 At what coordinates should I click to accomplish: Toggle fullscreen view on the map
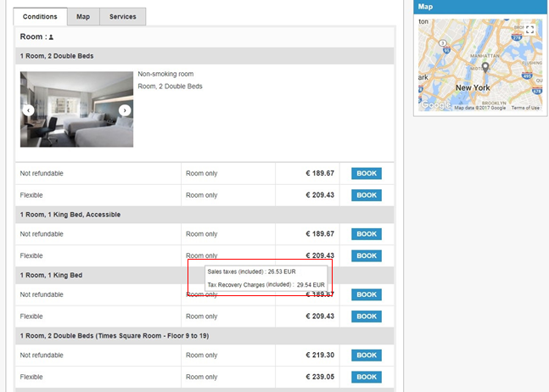tap(529, 30)
